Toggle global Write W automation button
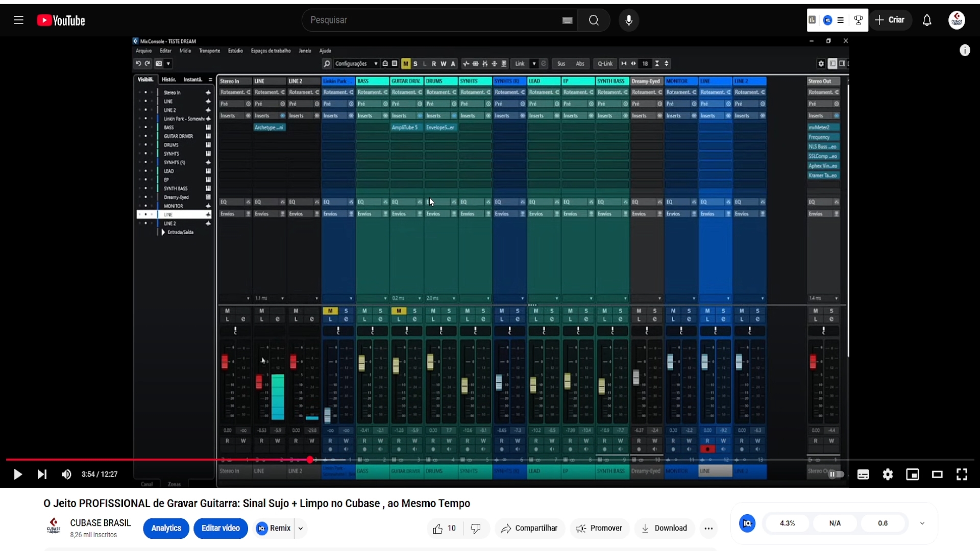Screen dimensions: 980x551 click(x=444, y=64)
